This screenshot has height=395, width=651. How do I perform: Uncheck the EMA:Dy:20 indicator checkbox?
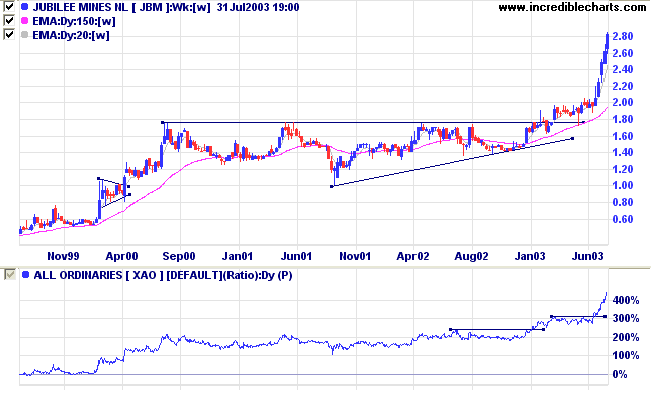tap(9, 34)
